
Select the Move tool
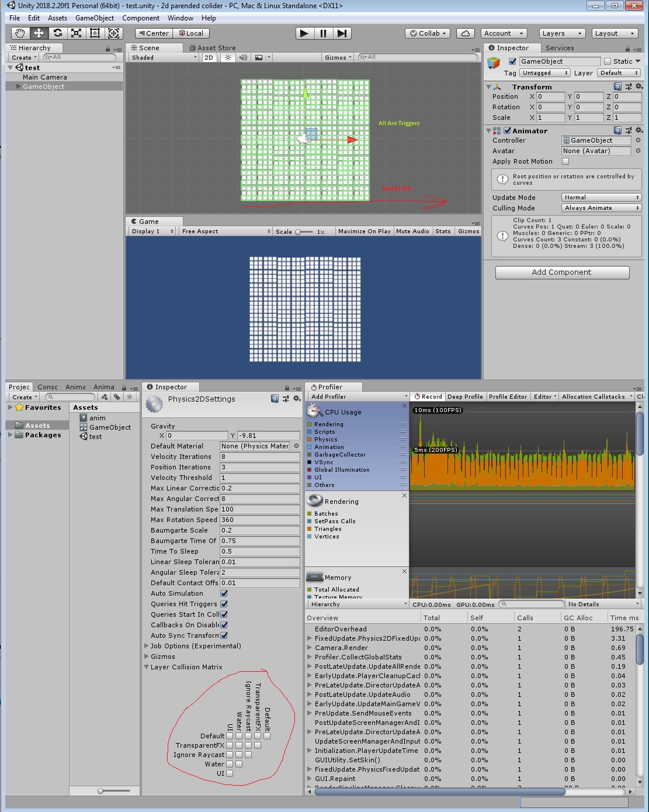click(x=38, y=33)
